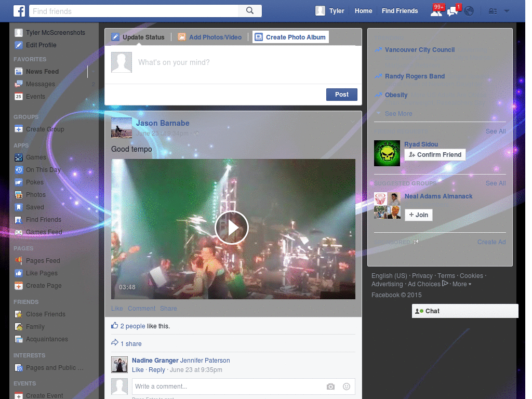532x399 pixels.
Task: Open Vancouver City Council trending topic
Action: pos(420,49)
